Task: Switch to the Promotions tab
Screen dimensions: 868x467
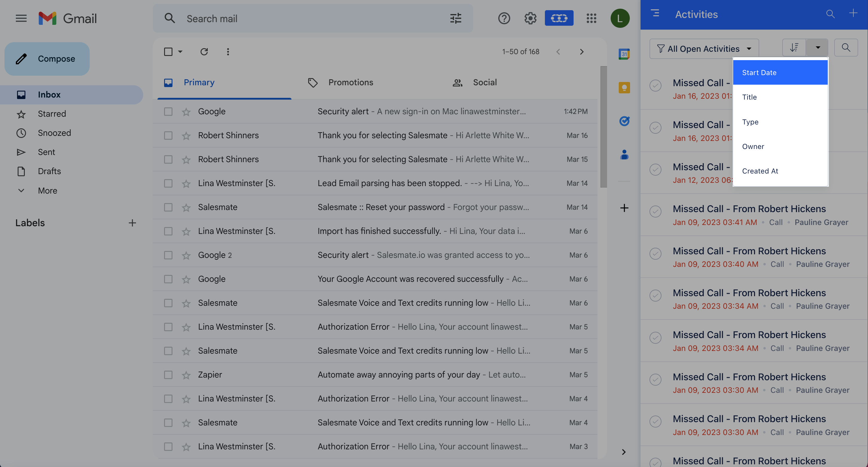Action: pyautogui.click(x=350, y=82)
